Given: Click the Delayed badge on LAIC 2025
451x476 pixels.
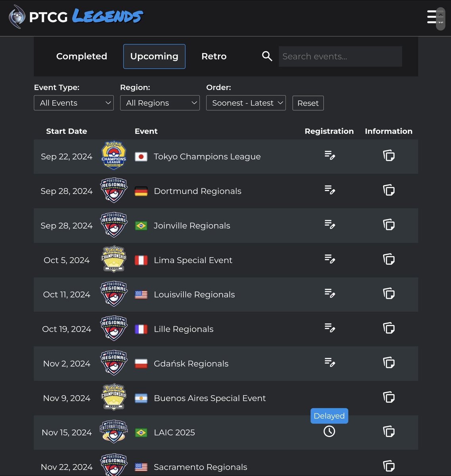Looking at the screenshot, I should (x=329, y=416).
